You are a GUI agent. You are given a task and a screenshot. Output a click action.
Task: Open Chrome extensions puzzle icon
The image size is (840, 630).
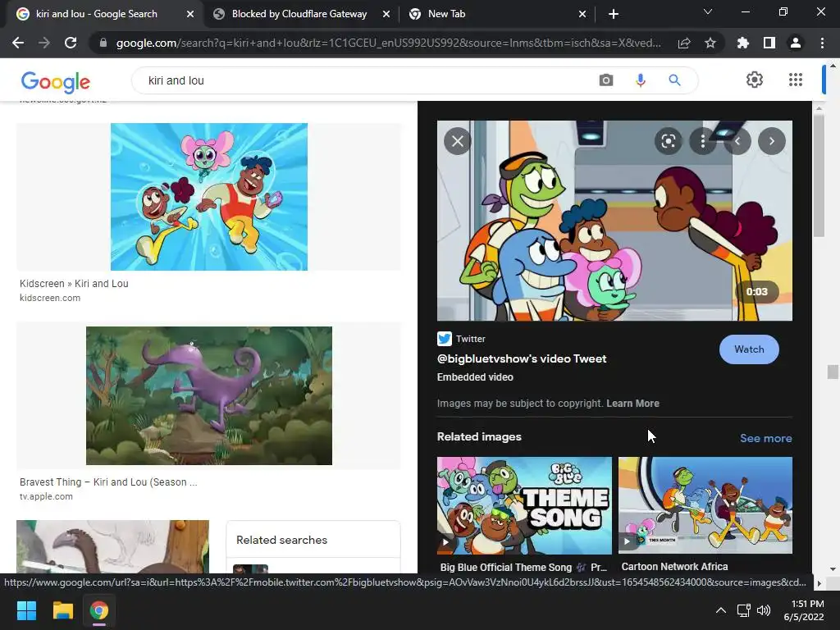tap(743, 43)
